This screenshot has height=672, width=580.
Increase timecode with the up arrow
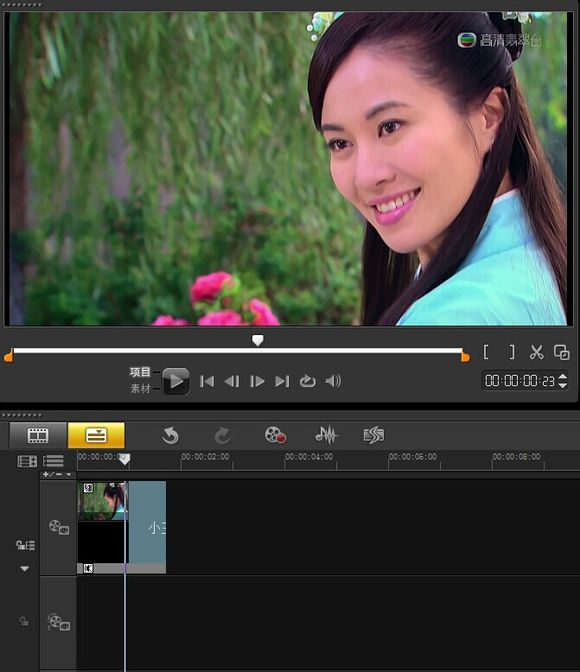pyautogui.click(x=563, y=377)
